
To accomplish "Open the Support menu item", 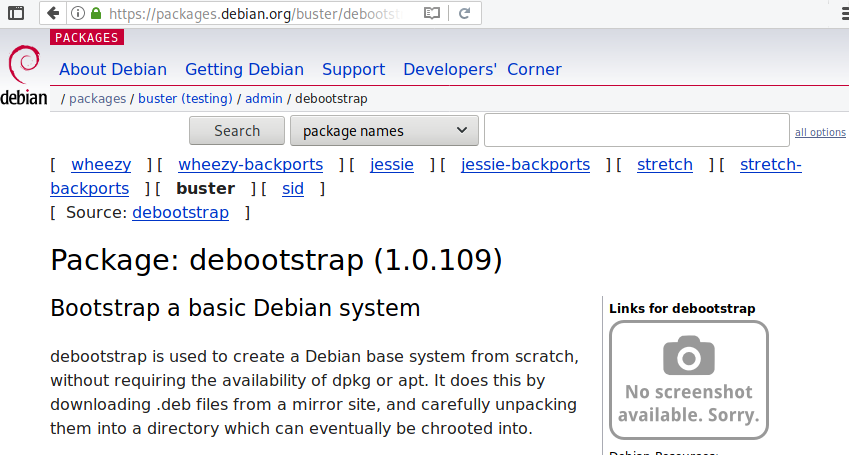I will [354, 69].
